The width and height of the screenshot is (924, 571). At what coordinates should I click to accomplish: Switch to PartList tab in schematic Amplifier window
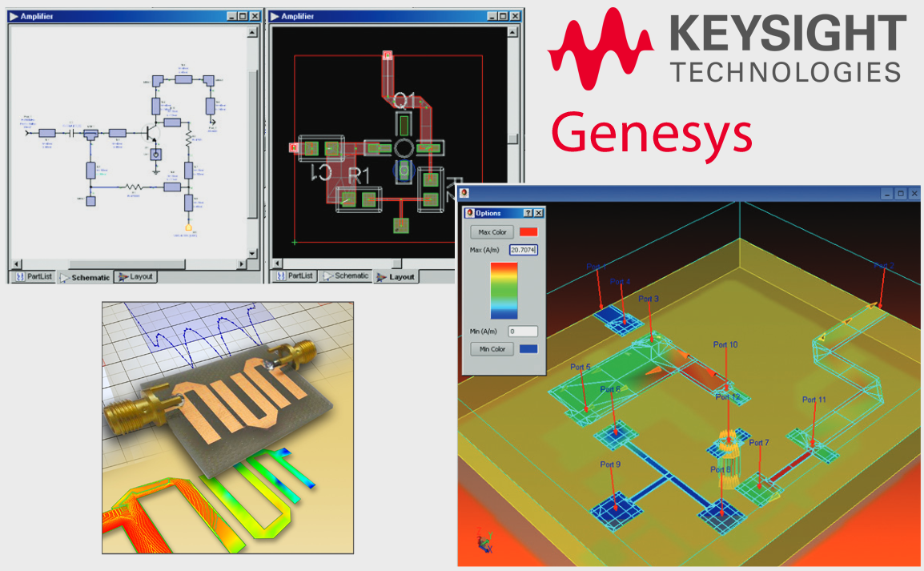click(x=34, y=276)
